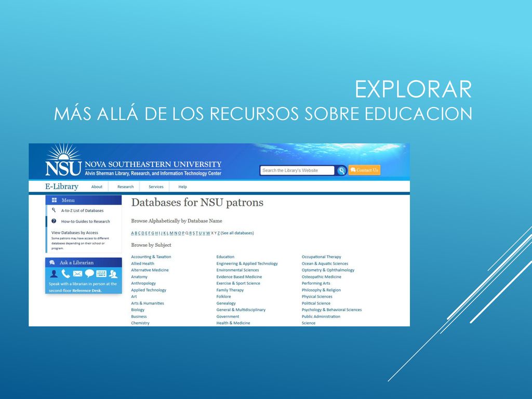Open Health & Medicine subject
This screenshot has height=399, width=532.
pos(233,323)
